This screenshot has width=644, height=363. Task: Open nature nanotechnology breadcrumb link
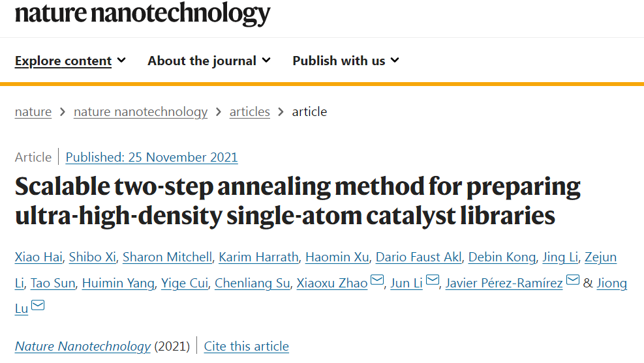coord(140,111)
